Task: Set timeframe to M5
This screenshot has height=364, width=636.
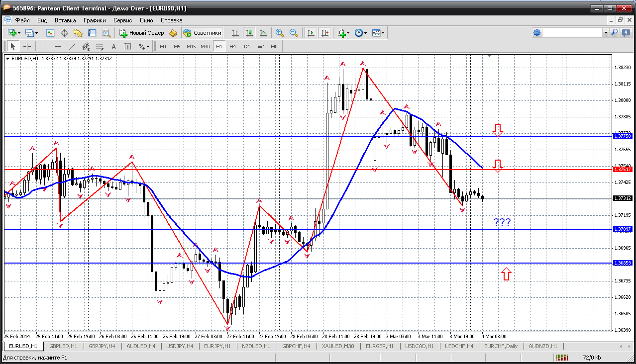Action: 177,46
